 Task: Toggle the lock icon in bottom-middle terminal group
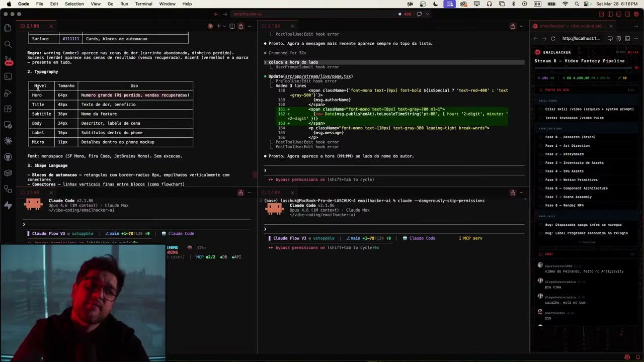pos(513,193)
